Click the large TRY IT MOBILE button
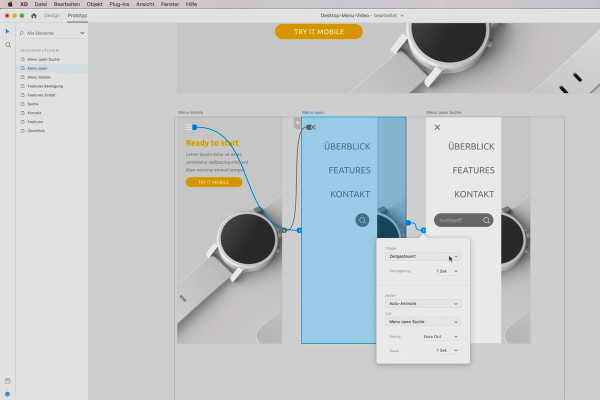 point(319,32)
